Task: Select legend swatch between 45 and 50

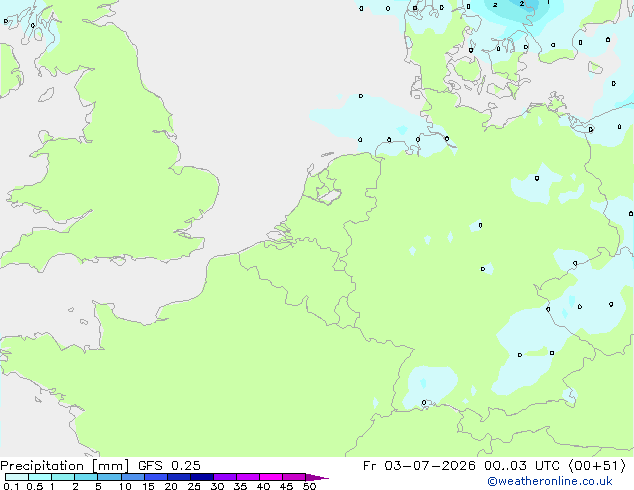Action: (x=294, y=477)
